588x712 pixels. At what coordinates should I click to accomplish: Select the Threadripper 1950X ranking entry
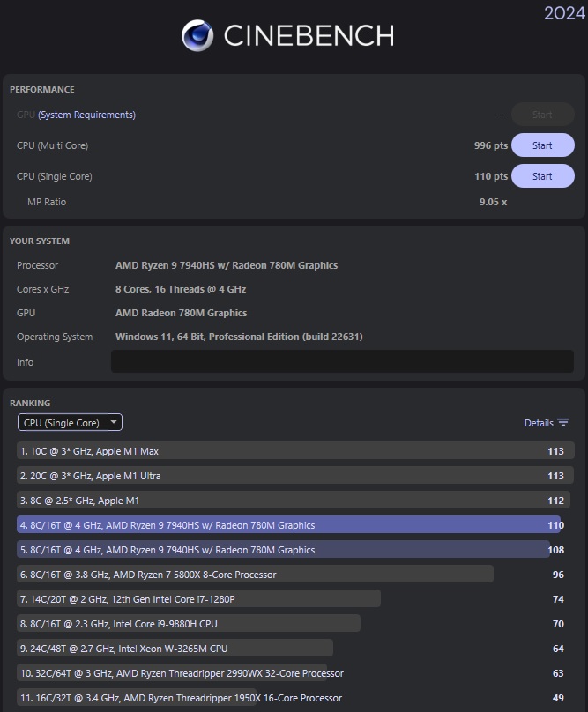point(291,698)
